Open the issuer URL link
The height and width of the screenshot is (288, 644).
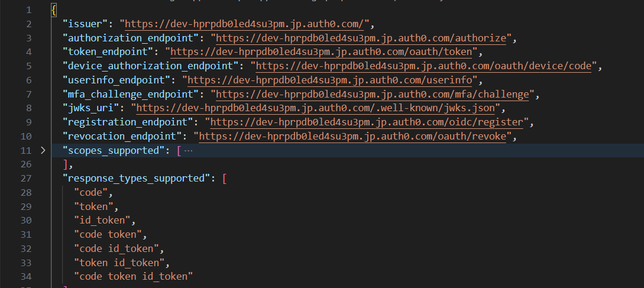click(x=247, y=24)
